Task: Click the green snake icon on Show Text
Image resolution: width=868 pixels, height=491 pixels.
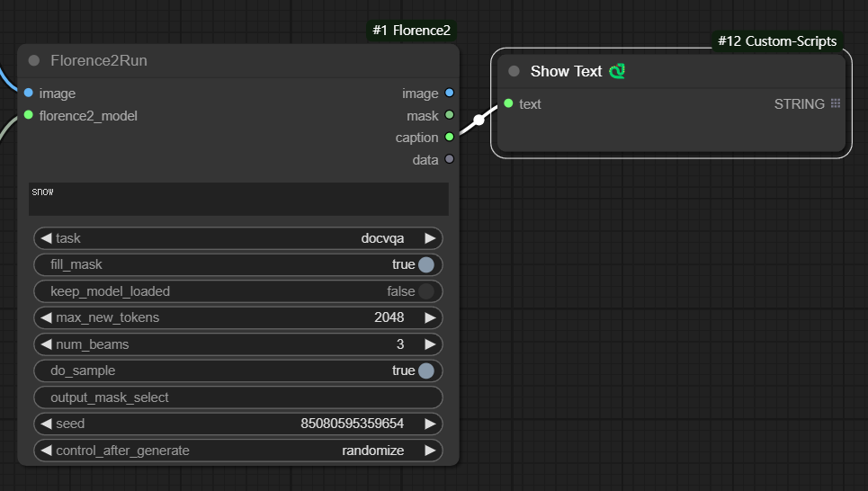Action: tap(617, 71)
